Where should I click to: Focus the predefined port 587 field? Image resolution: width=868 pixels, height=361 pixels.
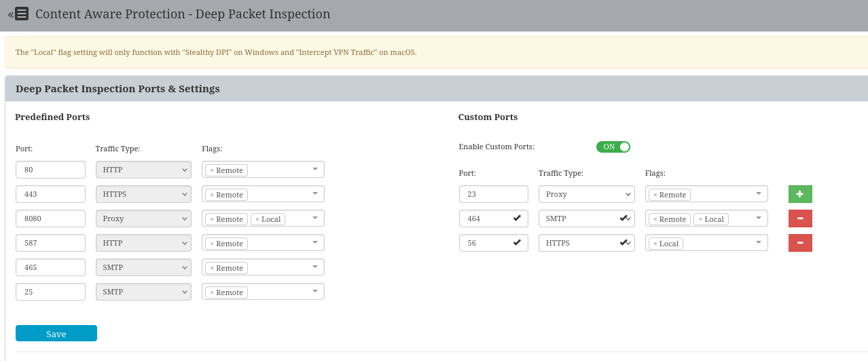(x=50, y=243)
